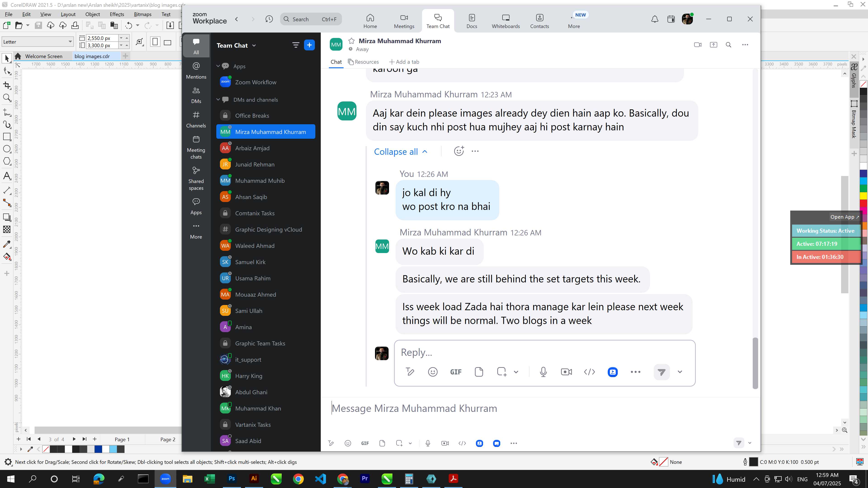Click share screen icon in chat header

point(713,45)
